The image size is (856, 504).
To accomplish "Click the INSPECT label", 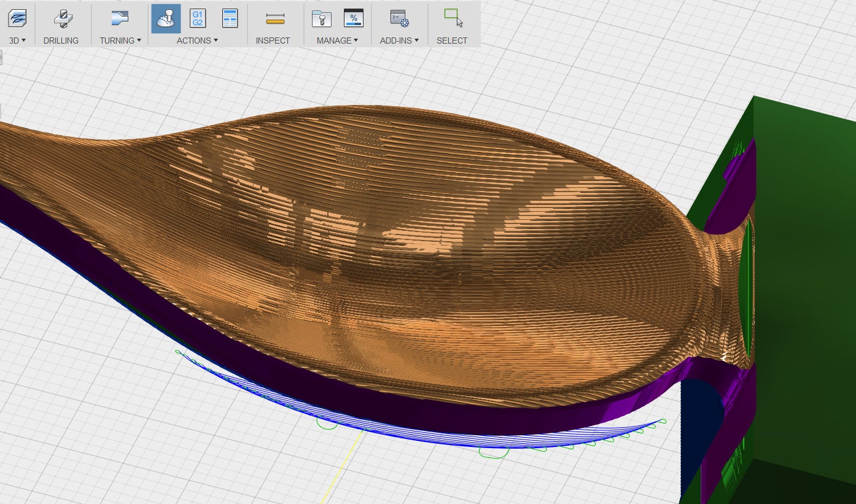I will (273, 41).
